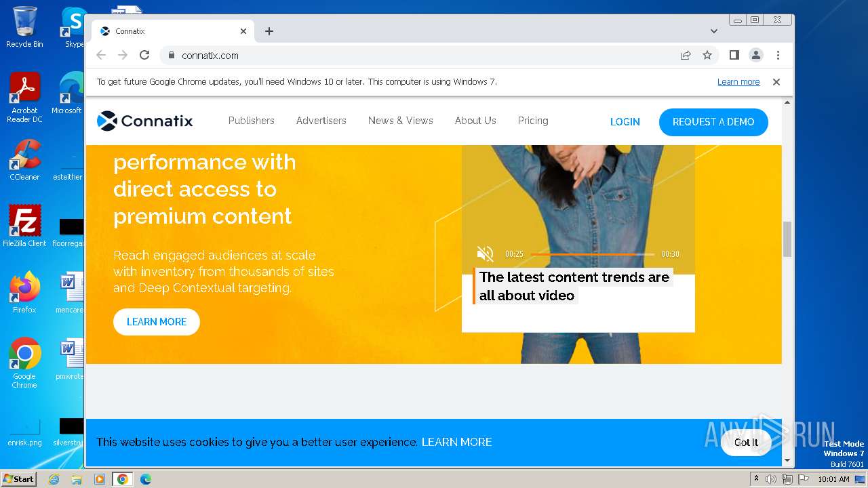
Task: Click REQUEST A DEMO button
Action: (x=713, y=122)
